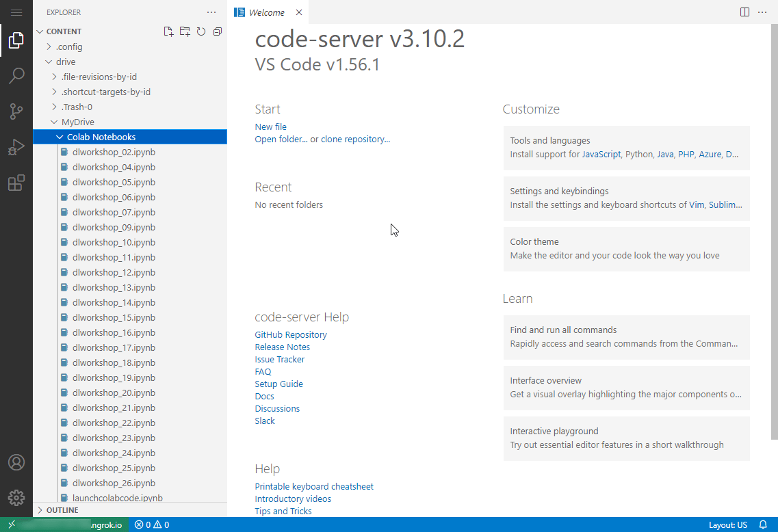Open the Search view in activity bar
This screenshot has height=532, width=778.
point(16,76)
